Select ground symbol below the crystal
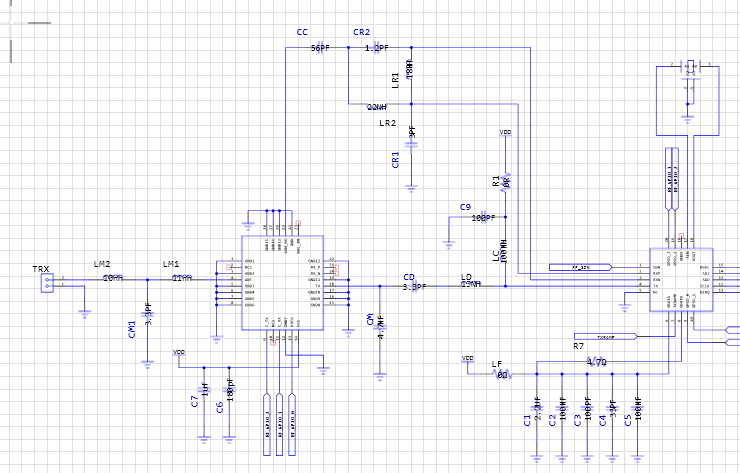 [688, 118]
